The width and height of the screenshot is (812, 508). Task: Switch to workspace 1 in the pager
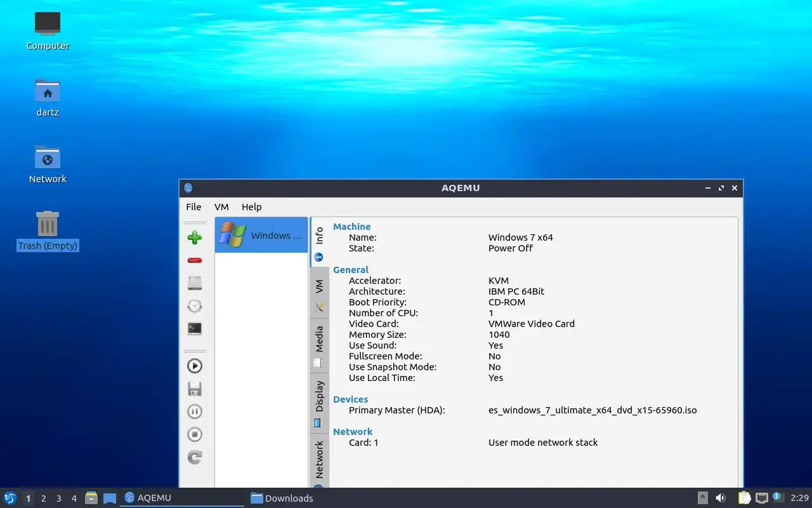(x=28, y=498)
